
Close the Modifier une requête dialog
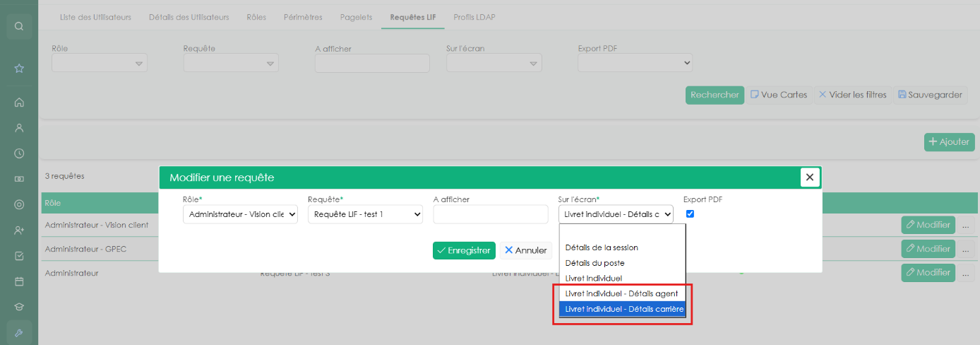click(x=810, y=177)
